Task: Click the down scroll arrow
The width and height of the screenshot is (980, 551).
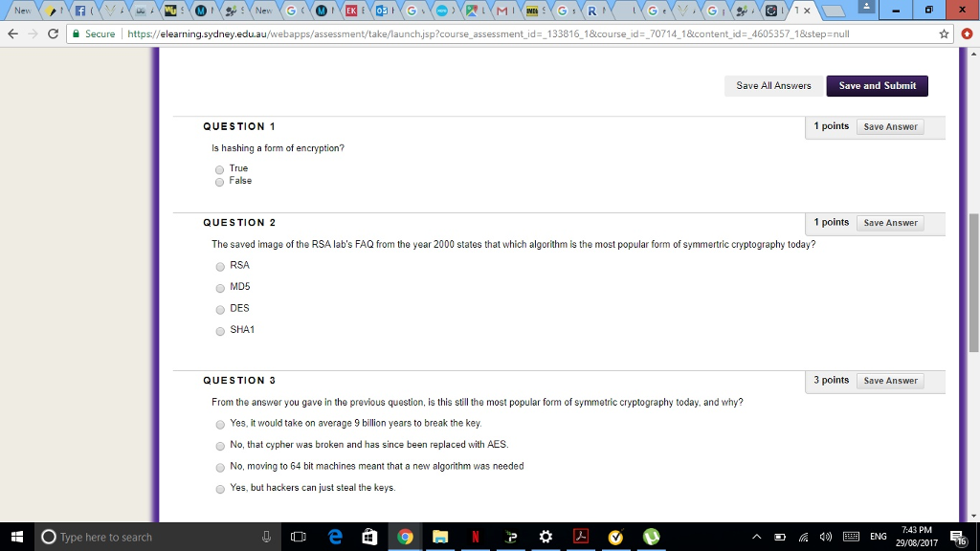Action: coord(972,516)
